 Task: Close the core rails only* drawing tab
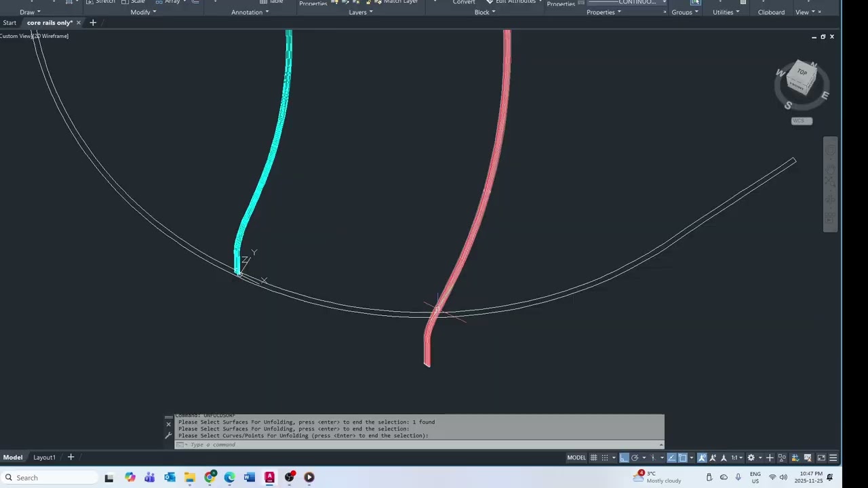(x=78, y=22)
